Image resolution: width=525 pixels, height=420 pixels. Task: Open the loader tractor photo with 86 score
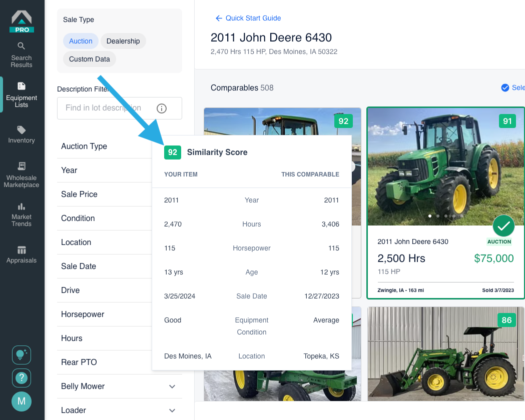[x=446, y=354]
